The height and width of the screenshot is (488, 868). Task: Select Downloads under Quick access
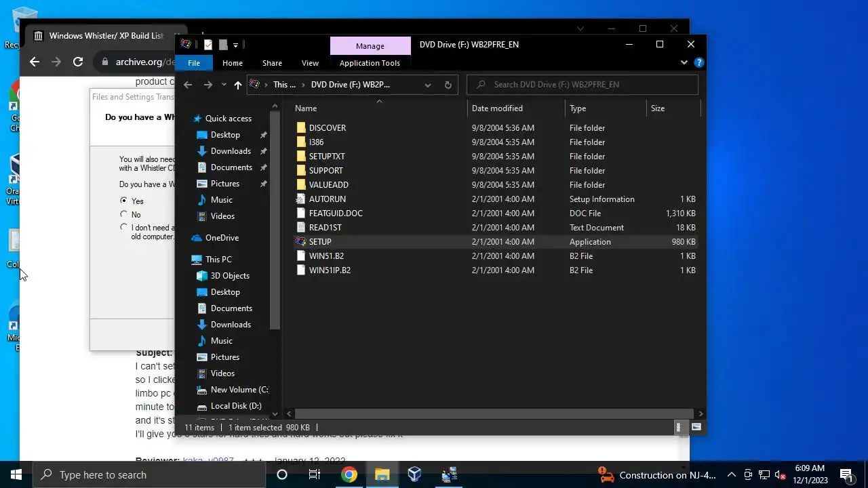(231, 151)
